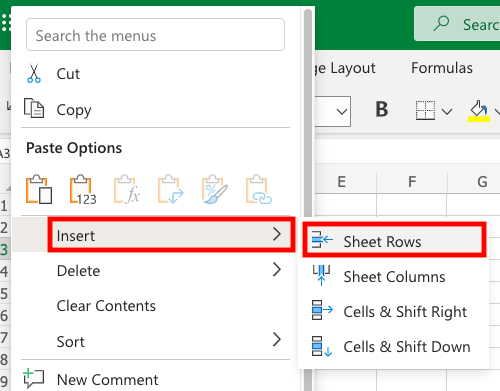Choose the standard Paste clipboard icon
The width and height of the screenshot is (500, 391).
pos(39,189)
